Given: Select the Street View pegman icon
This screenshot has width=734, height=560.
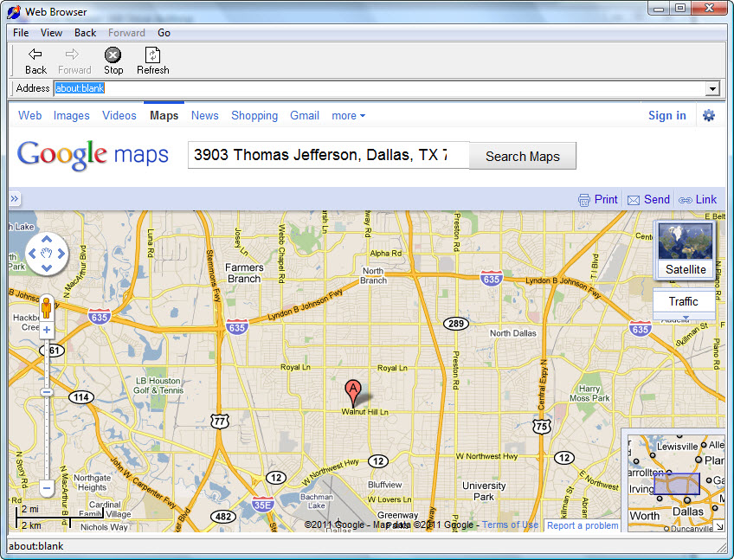Looking at the screenshot, I should point(47,307).
